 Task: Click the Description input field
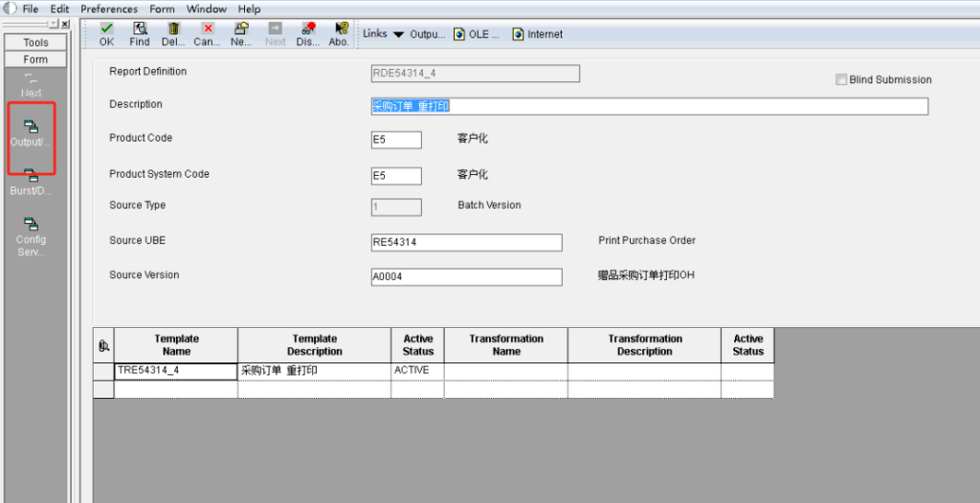pyautogui.click(x=650, y=106)
